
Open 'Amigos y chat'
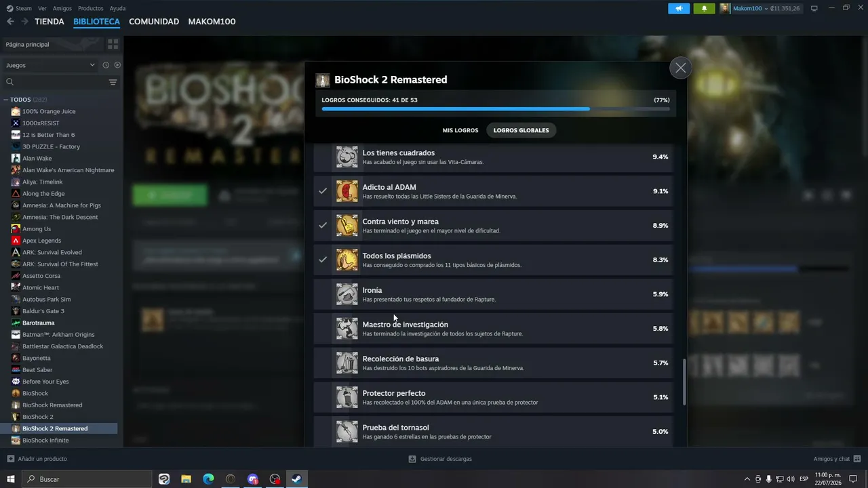(x=837, y=459)
